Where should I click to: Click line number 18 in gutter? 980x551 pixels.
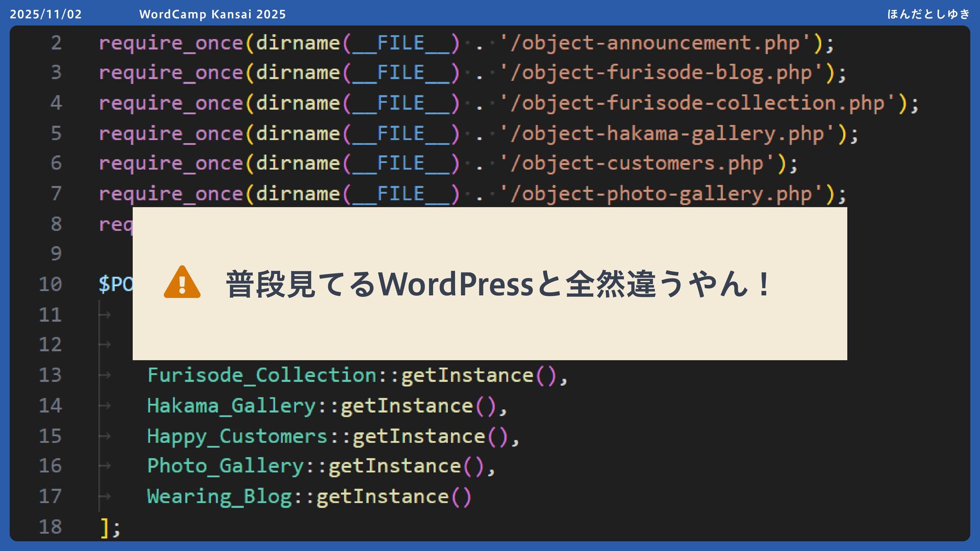point(51,527)
